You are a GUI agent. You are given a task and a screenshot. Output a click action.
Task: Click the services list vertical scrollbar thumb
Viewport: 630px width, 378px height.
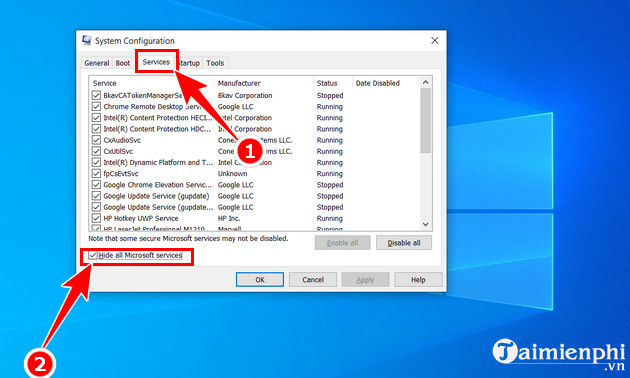pyautogui.click(x=425, y=121)
